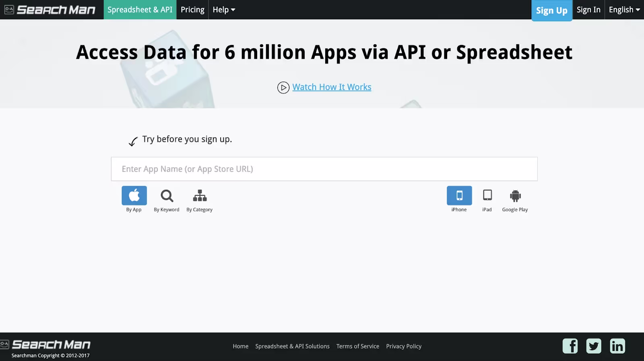
Task: Open Terms of Service footer link
Action: coord(358,346)
